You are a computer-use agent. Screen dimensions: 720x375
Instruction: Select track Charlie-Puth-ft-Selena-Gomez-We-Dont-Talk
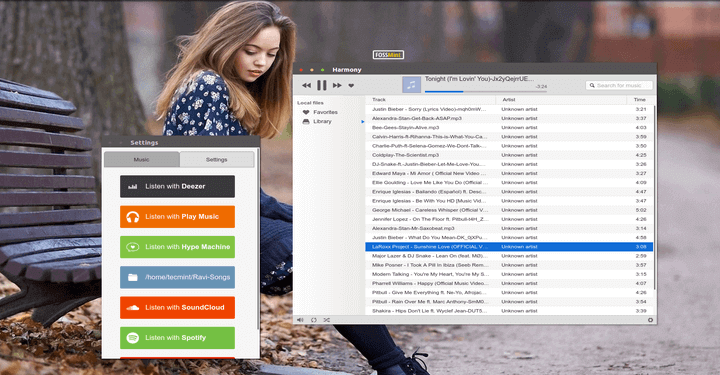[x=509, y=146]
